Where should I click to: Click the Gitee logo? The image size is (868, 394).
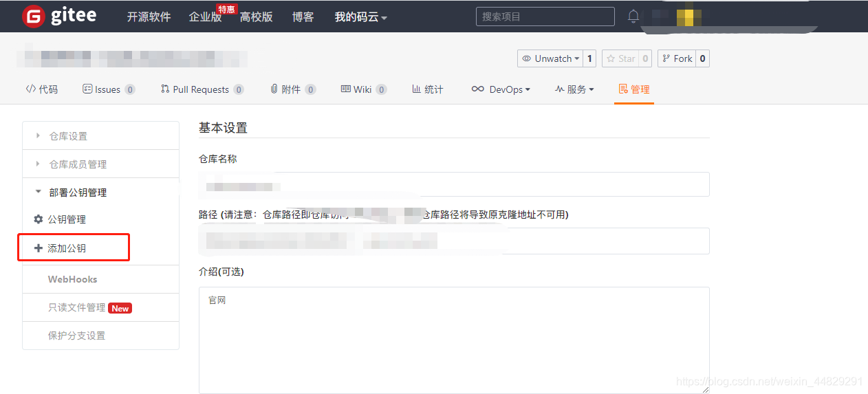click(x=60, y=16)
